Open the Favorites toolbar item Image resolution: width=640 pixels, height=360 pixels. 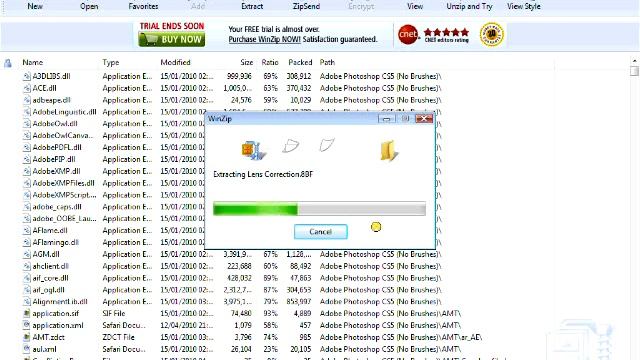[x=143, y=6]
